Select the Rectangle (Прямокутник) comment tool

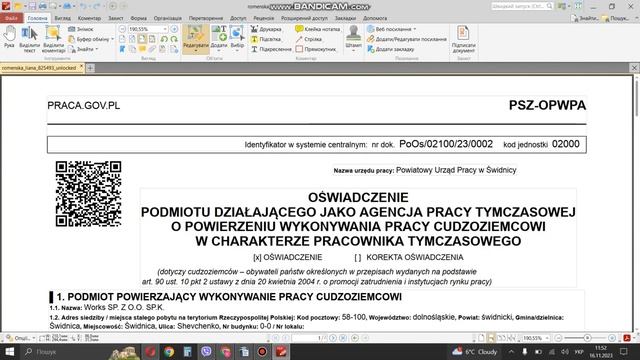pyautogui.click(x=316, y=49)
